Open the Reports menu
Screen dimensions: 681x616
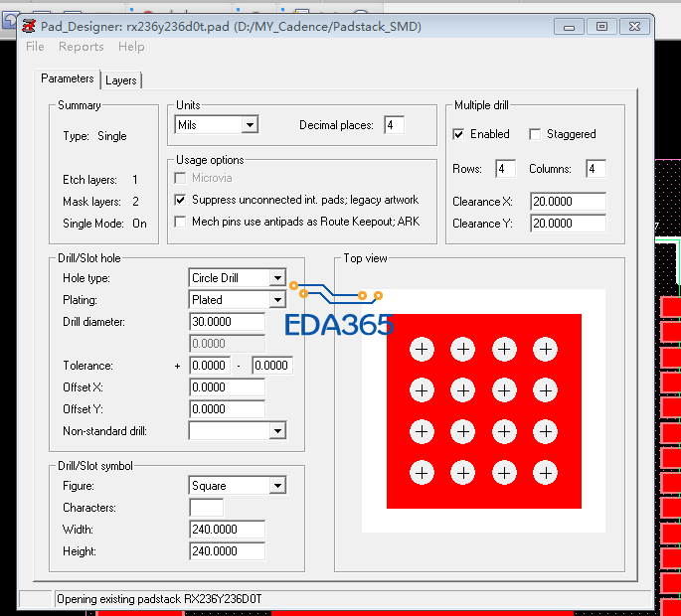(x=82, y=47)
